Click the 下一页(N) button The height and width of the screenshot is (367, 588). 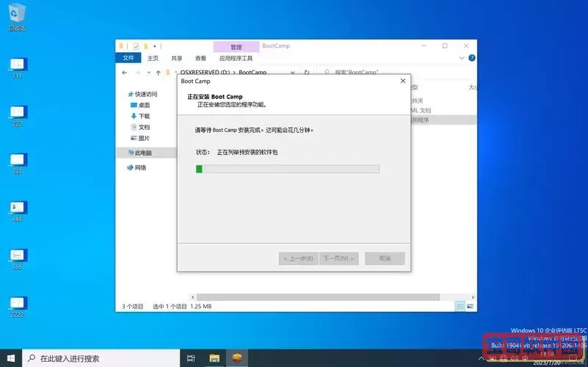338,258
